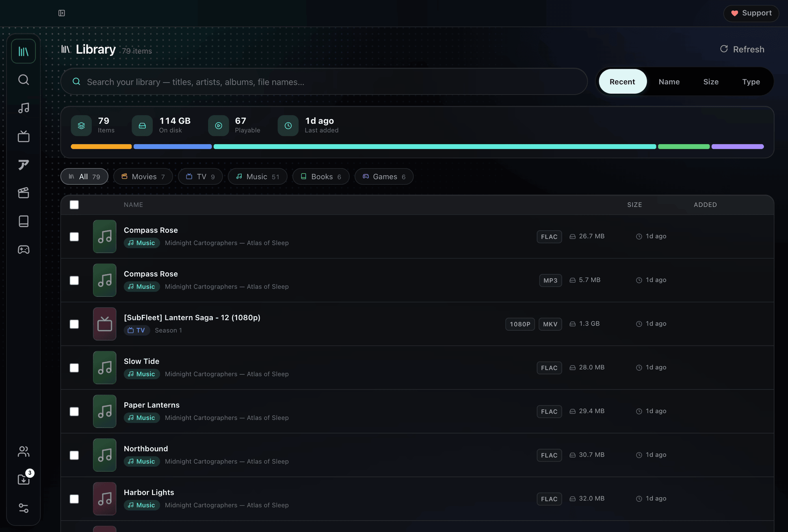Refresh the library
788x532 pixels.
(x=742, y=49)
